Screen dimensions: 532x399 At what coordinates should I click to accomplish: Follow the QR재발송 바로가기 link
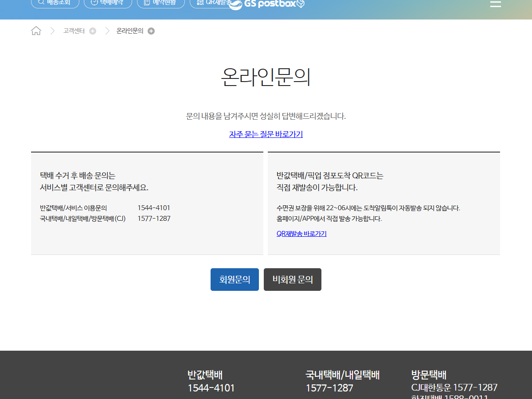301,234
